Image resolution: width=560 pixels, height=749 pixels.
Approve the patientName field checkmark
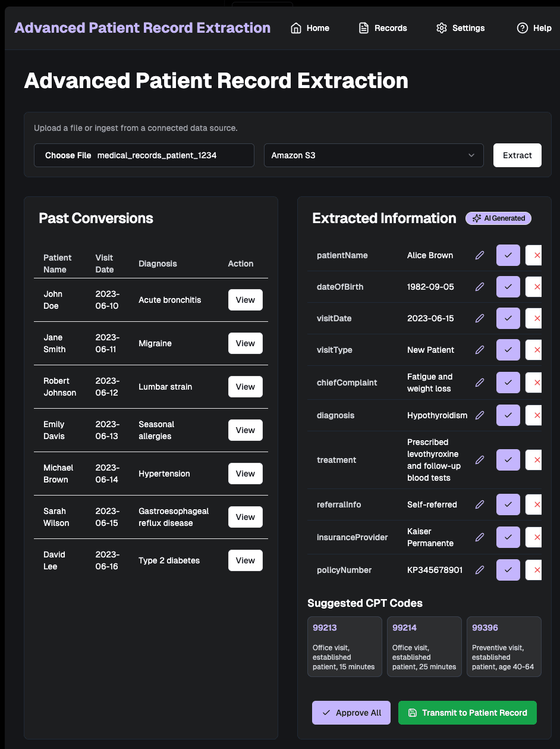pyautogui.click(x=508, y=255)
